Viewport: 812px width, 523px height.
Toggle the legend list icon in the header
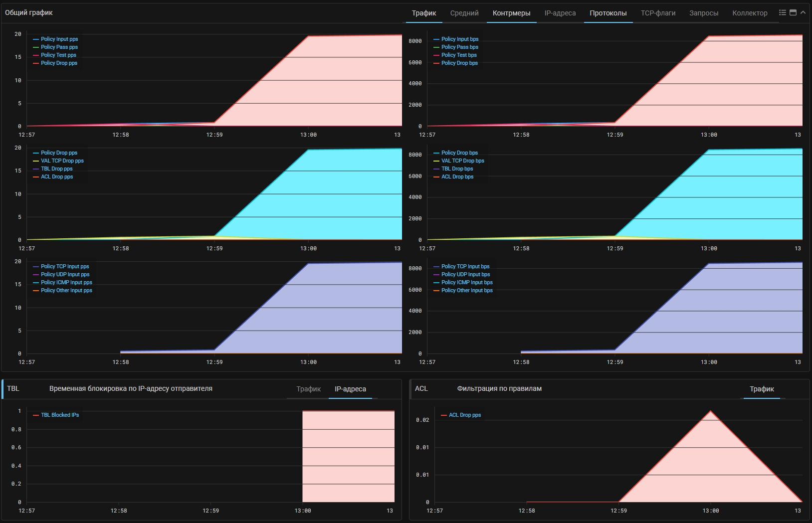tap(783, 12)
